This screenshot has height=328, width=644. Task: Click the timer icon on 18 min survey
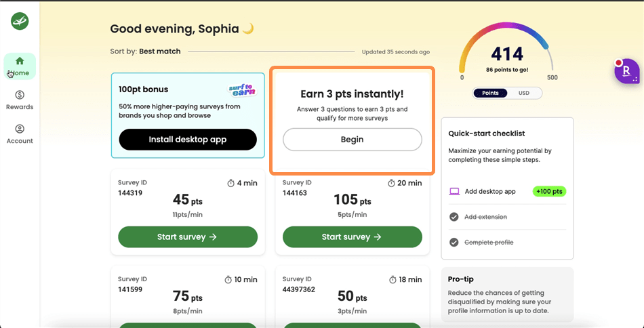[x=393, y=280]
